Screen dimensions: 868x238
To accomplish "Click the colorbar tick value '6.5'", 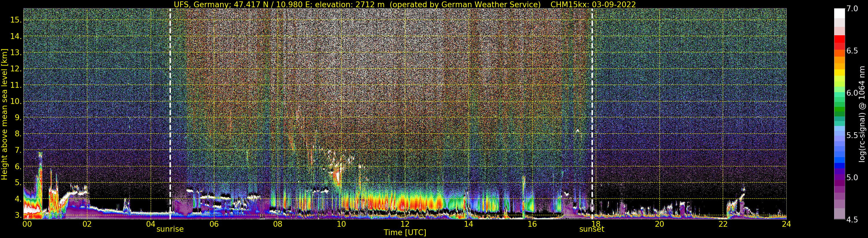I will pos(852,51).
